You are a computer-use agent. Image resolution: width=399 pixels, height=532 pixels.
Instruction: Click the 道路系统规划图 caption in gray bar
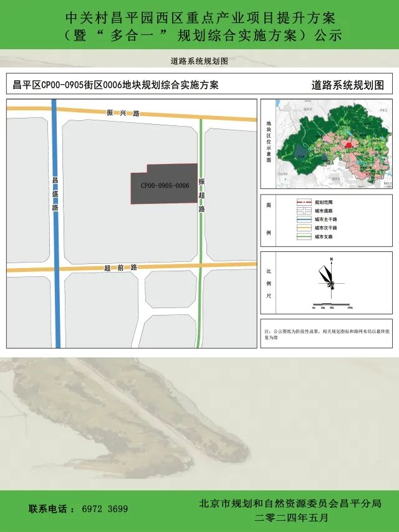[x=199, y=61]
